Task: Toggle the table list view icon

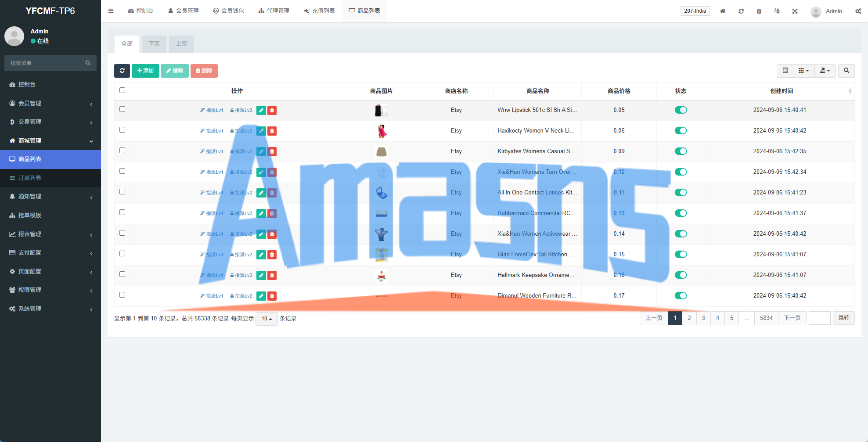Action: 785,71
